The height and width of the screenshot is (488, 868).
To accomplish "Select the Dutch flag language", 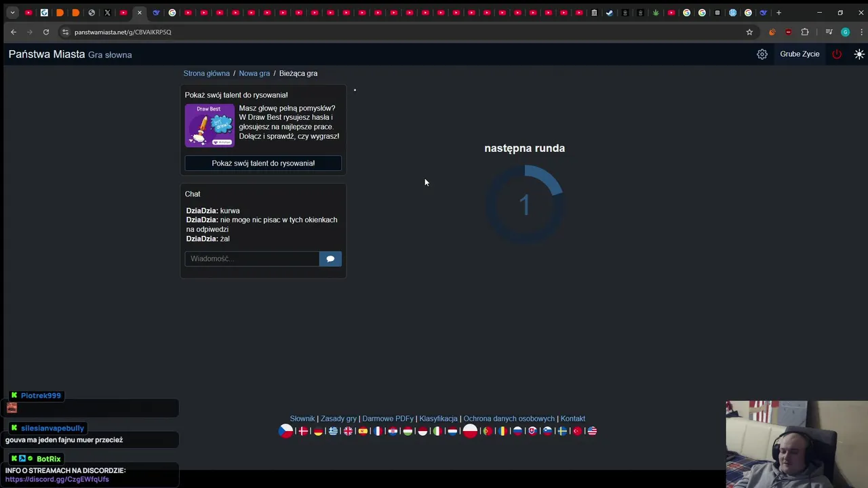I will (452, 431).
